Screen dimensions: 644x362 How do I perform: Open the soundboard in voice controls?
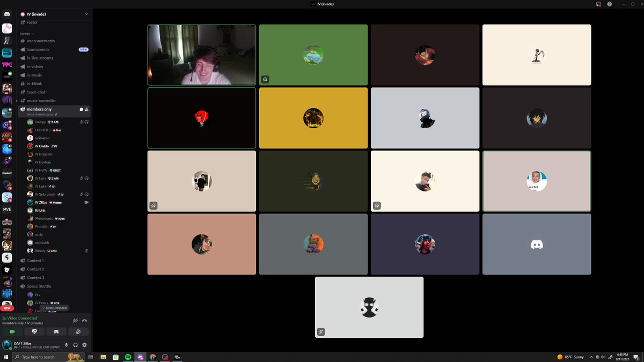pos(78,331)
